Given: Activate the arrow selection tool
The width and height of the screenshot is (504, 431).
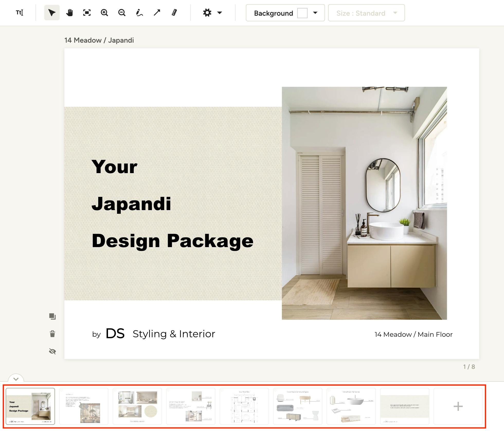Looking at the screenshot, I should point(52,13).
